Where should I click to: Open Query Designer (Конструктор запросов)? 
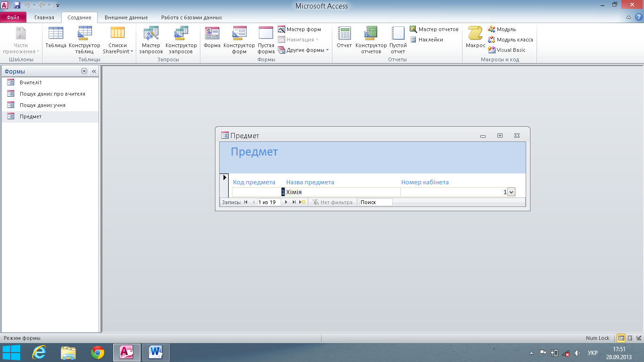point(181,40)
